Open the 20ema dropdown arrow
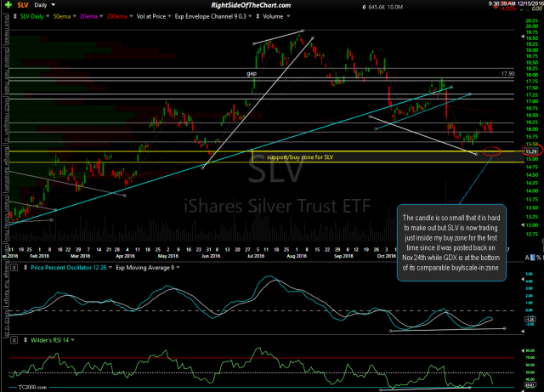This screenshot has width=544, height=392. click(x=101, y=16)
